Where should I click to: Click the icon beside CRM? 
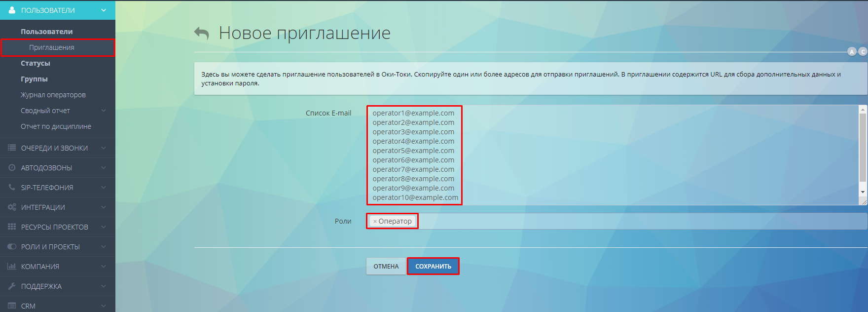click(x=12, y=306)
